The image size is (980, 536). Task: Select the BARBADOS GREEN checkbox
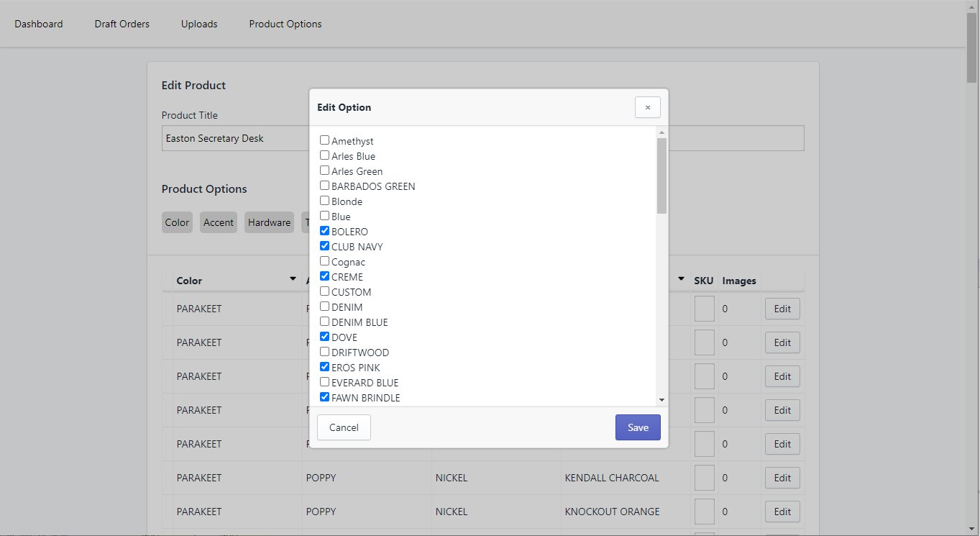[325, 186]
